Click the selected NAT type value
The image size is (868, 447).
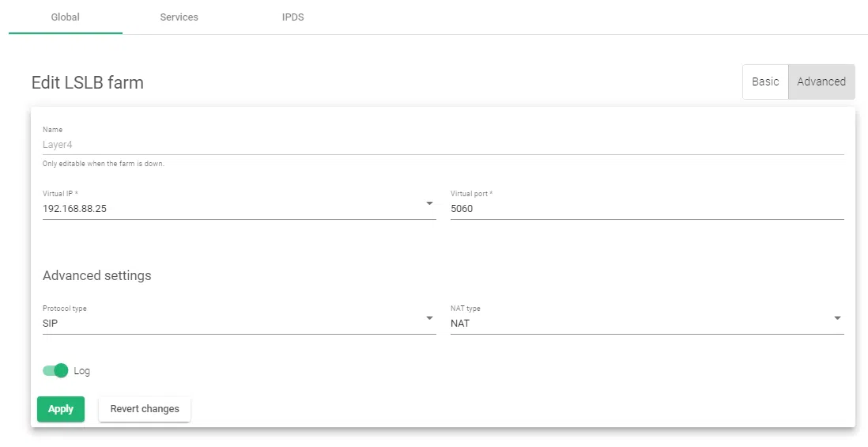coord(460,324)
